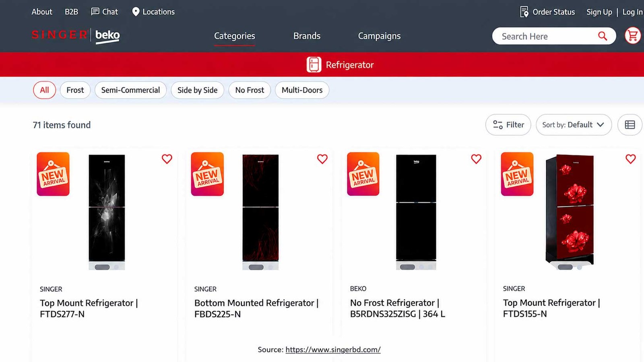The height and width of the screenshot is (362, 644).
Task: Click the BEKO brand label on product card
Action: tap(358, 289)
